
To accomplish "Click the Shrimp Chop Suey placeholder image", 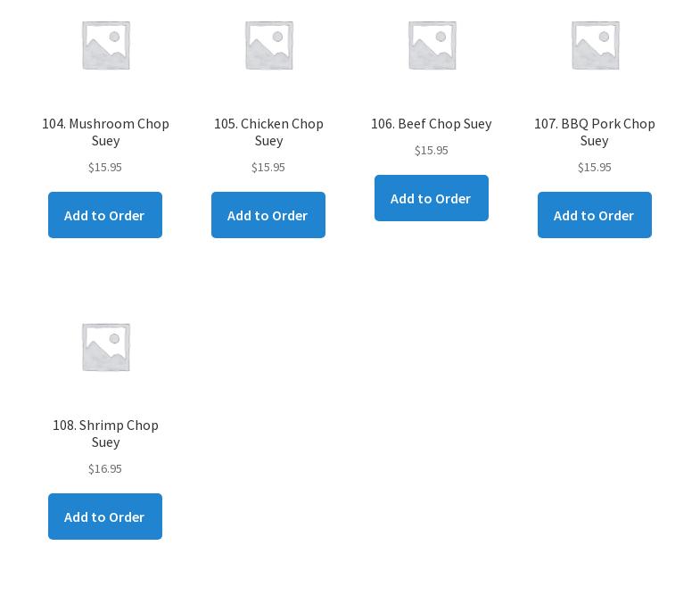I will point(105,346).
